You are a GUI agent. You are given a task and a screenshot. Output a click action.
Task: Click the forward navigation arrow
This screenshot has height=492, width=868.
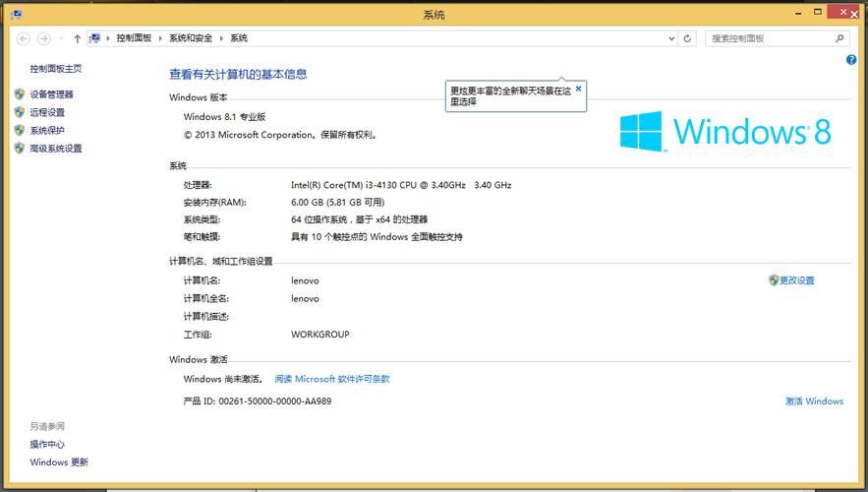pyautogui.click(x=42, y=38)
